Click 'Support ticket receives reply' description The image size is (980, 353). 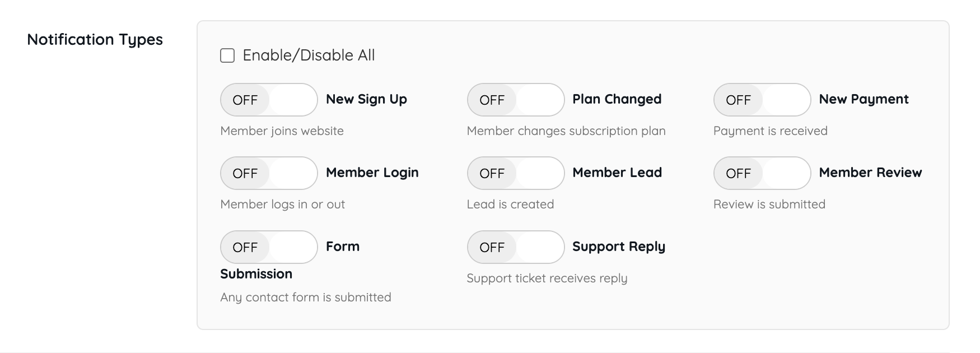tap(547, 278)
